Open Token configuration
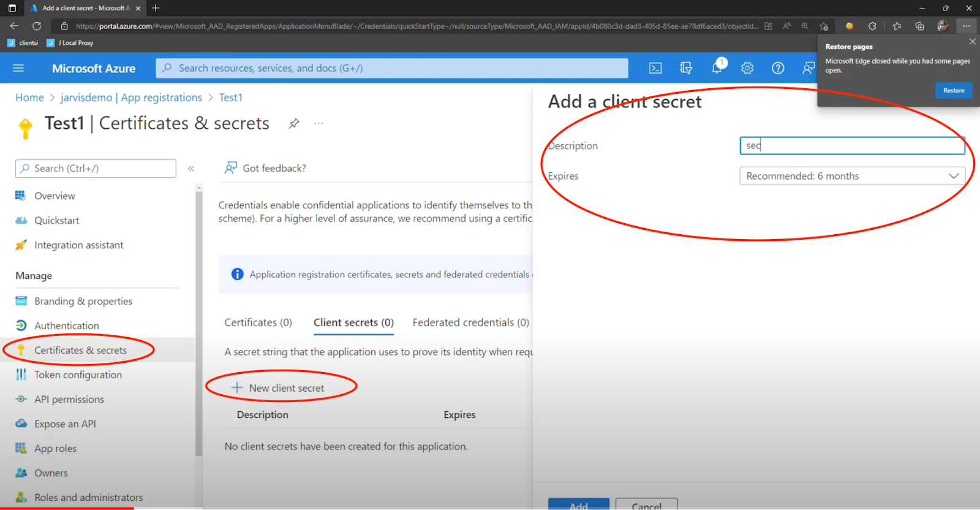 pos(78,375)
